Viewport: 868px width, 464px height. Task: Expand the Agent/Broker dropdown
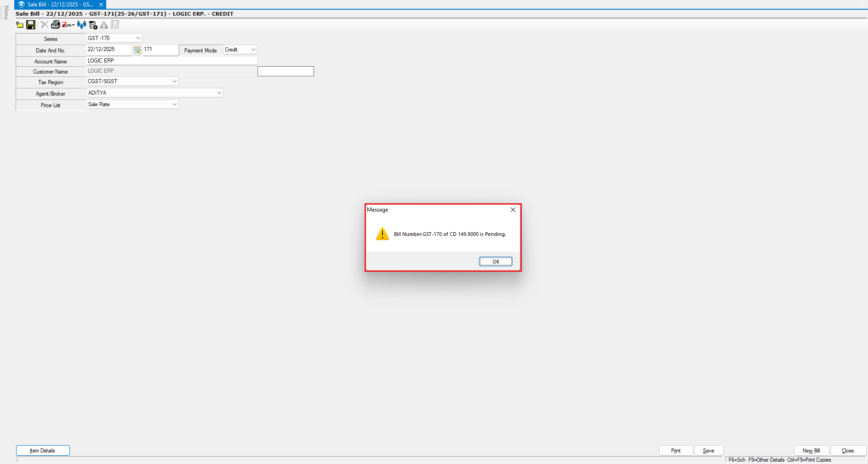(219, 93)
